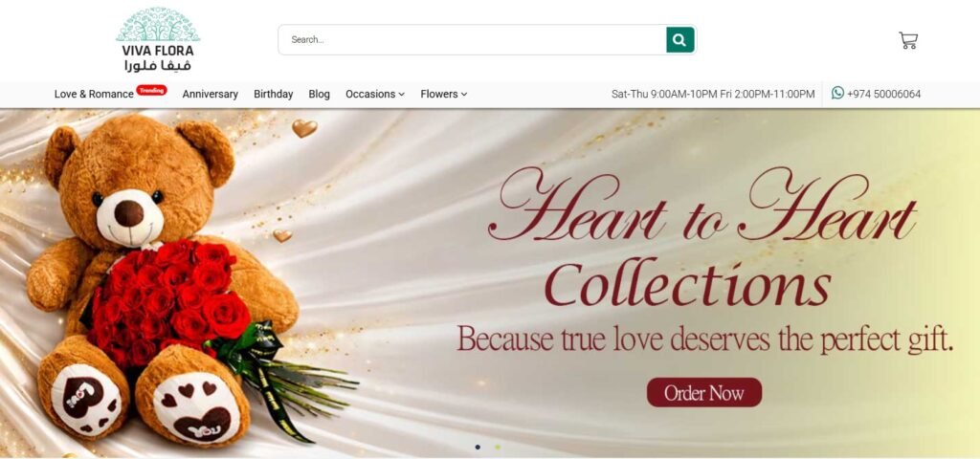This screenshot has height=459, width=980.
Task: Click the Heart to Heart Collections heading
Action: pyautogui.click(x=702, y=237)
